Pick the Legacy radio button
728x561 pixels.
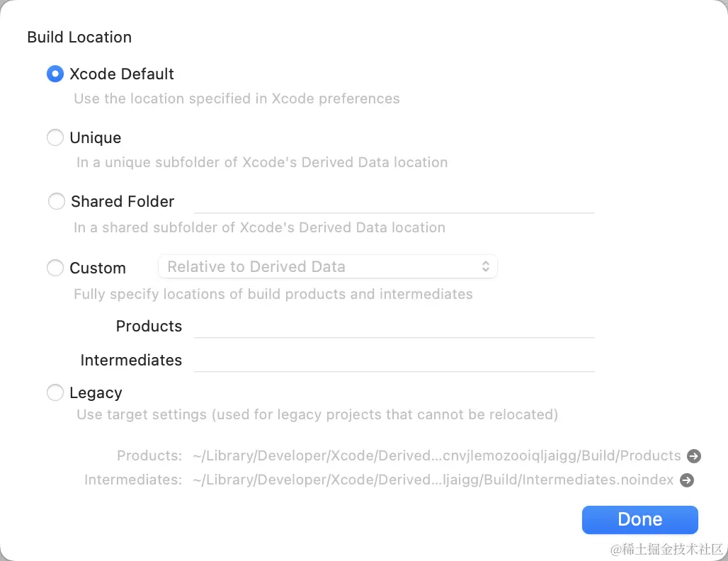55,392
